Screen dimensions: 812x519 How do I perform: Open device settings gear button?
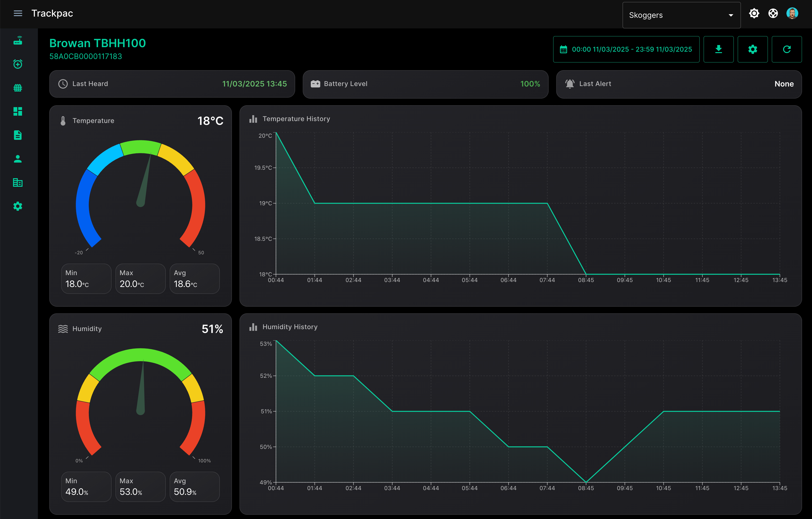point(753,49)
